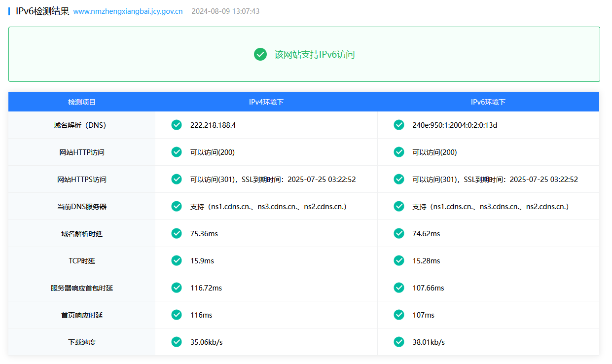Select the 域名解析时延 row label

tap(82, 234)
